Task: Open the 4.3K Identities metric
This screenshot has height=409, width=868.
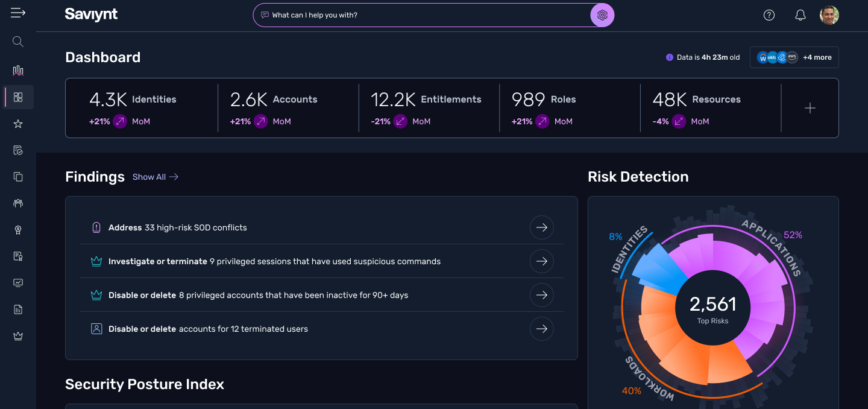Action: point(133,99)
